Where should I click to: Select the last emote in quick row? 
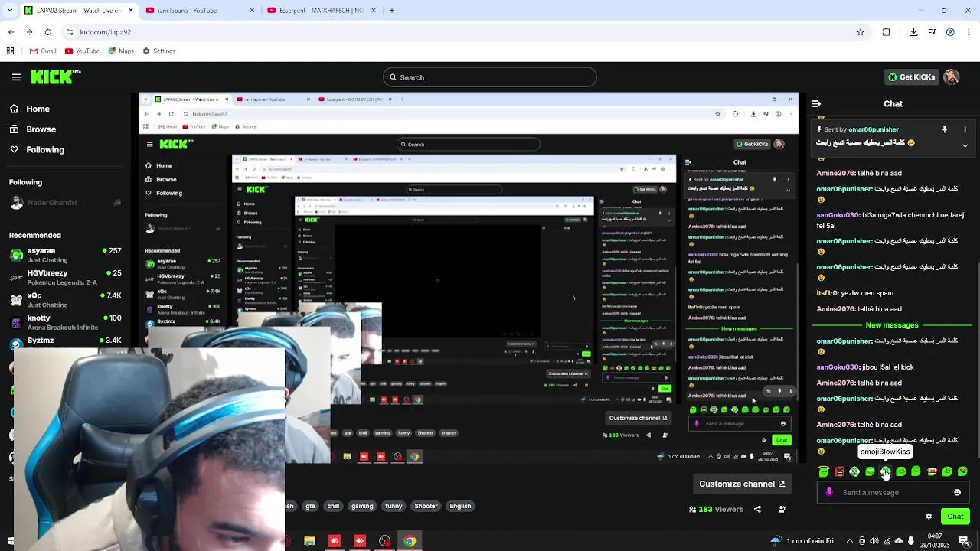click(x=962, y=471)
